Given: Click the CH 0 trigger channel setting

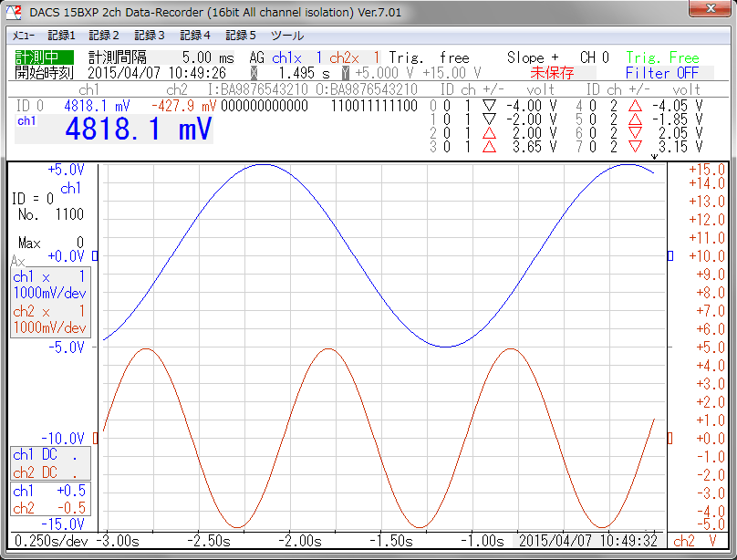Looking at the screenshot, I should tap(595, 57).
